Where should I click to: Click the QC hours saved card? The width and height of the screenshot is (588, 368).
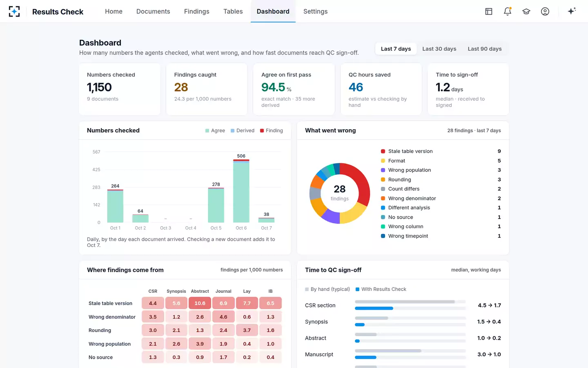[x=381, y=89]
